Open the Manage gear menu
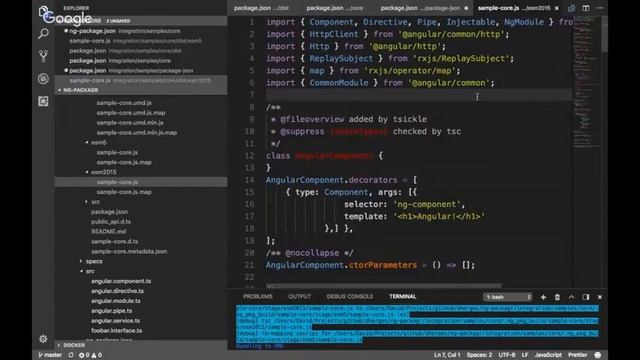 43,339
